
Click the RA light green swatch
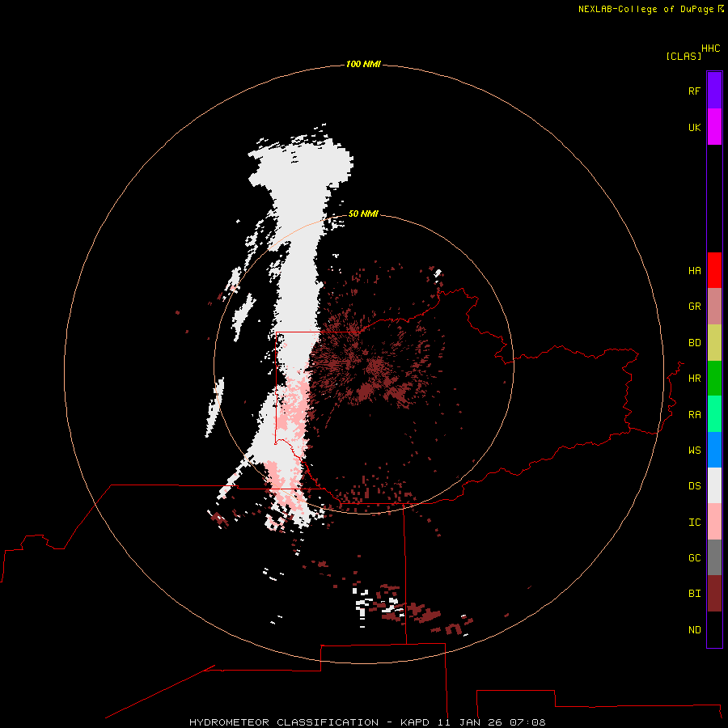click(714, 414)
